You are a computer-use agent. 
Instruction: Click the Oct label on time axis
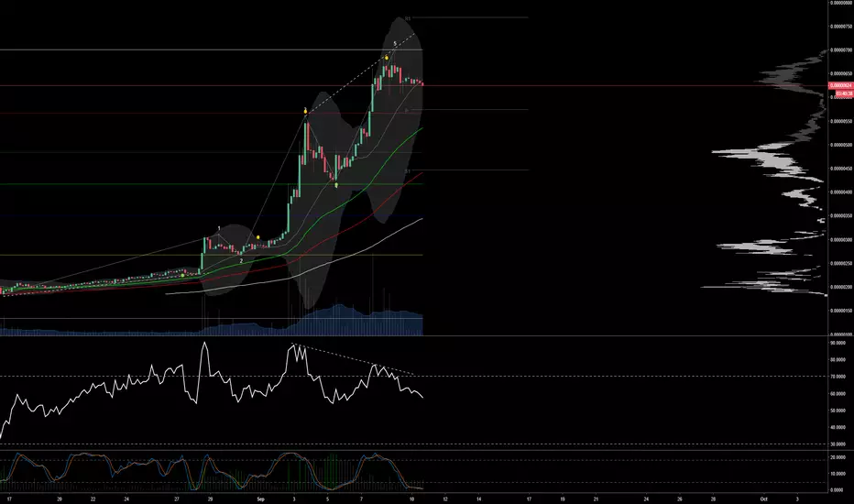click(763, 499)
